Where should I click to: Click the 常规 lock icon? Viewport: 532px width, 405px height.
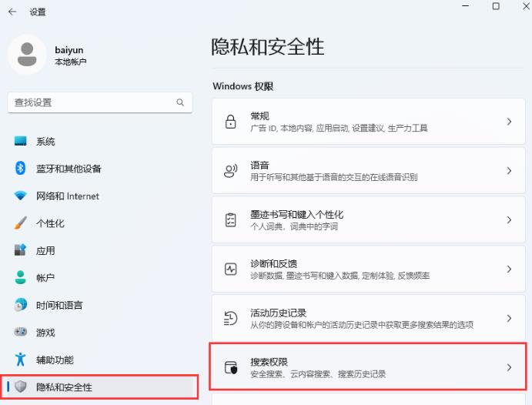coord(231,122)
